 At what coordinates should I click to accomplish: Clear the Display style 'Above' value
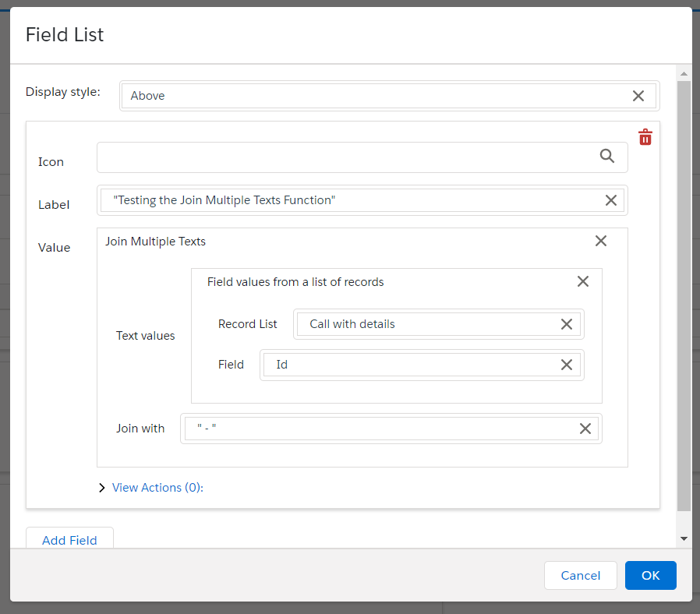638,96
